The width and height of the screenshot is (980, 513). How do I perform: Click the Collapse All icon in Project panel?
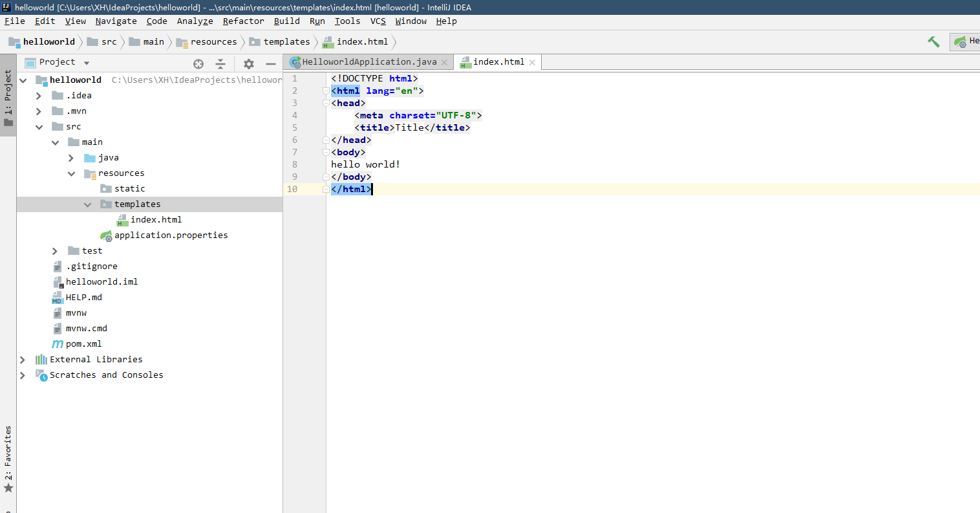[x=220, y=63]
